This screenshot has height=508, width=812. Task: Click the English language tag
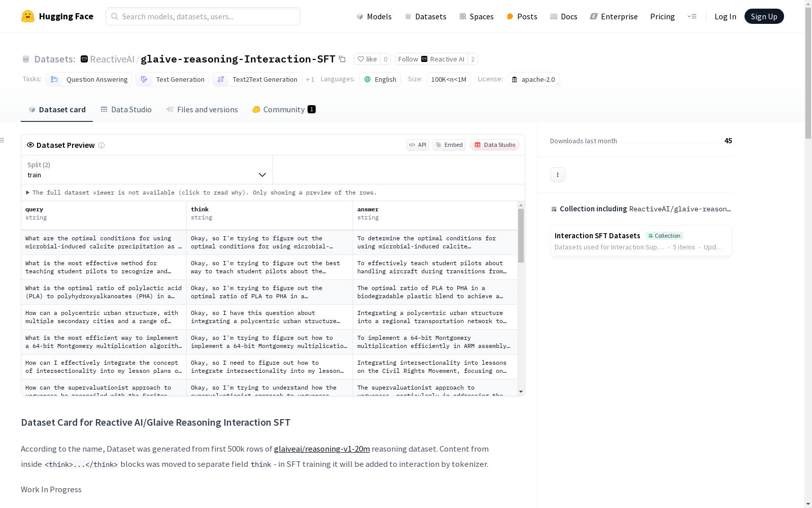click(380, 79)
